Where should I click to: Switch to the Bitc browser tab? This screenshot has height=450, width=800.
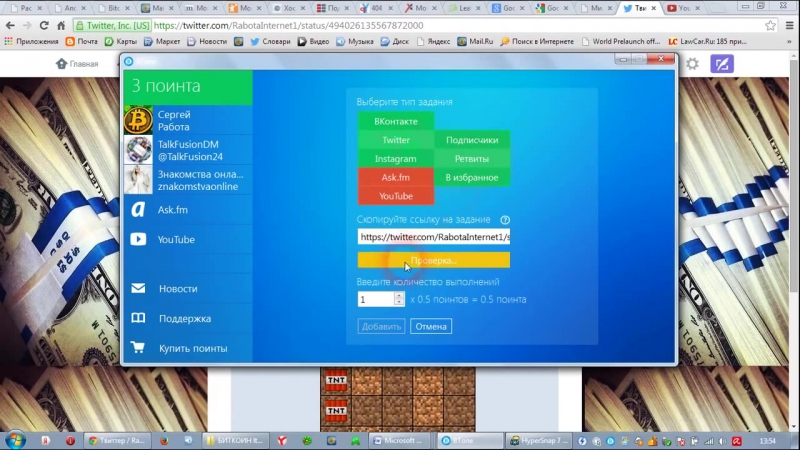coord(114,8)
